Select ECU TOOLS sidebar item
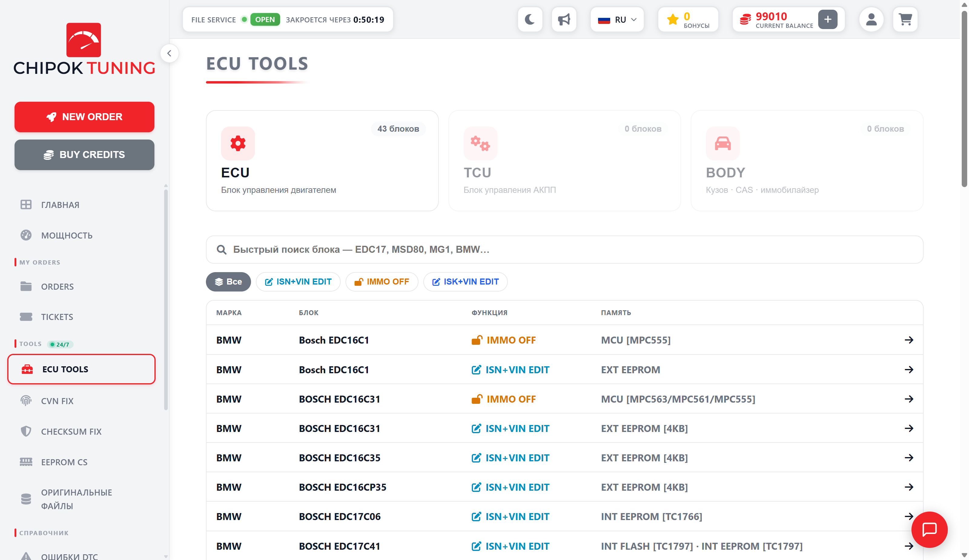The width and height of the screenshot is (969, 560). point(81,369)
